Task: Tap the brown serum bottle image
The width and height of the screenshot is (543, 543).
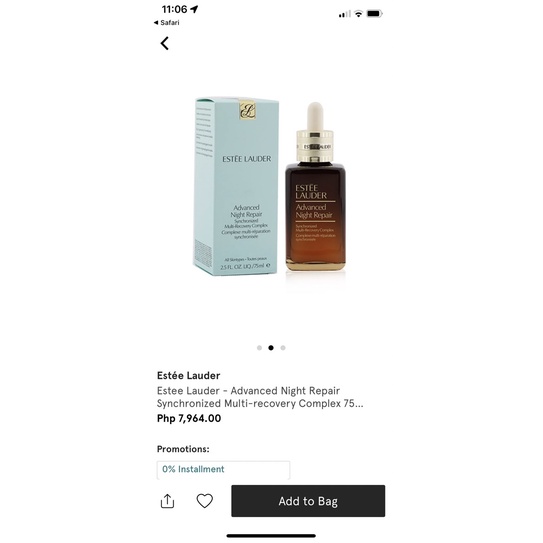Action: (315, 187)
